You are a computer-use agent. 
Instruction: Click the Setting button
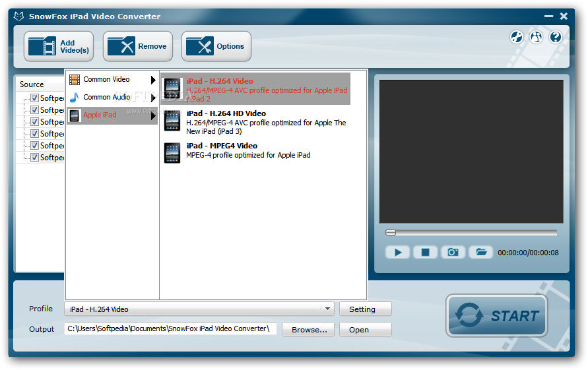[x=365, y=309]
